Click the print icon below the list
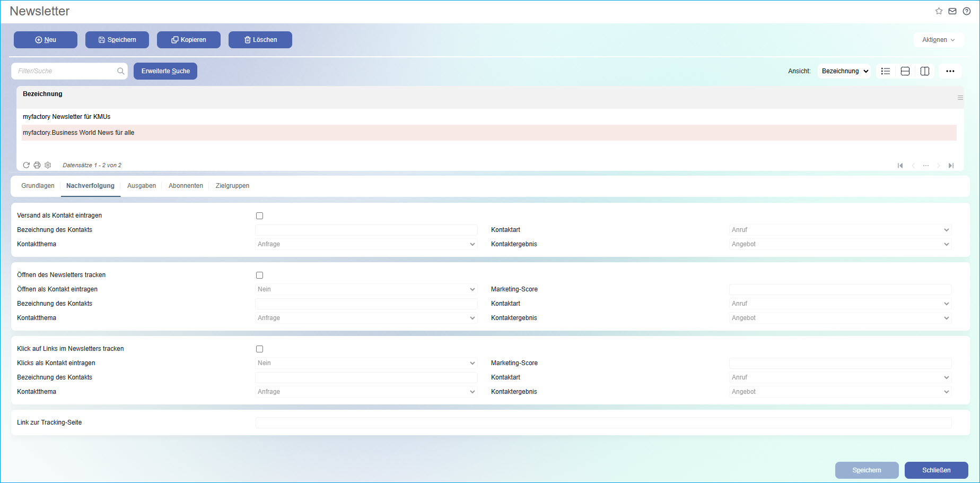Image resolution: width=980 pixels, height=483 pixels. [37, 165]
